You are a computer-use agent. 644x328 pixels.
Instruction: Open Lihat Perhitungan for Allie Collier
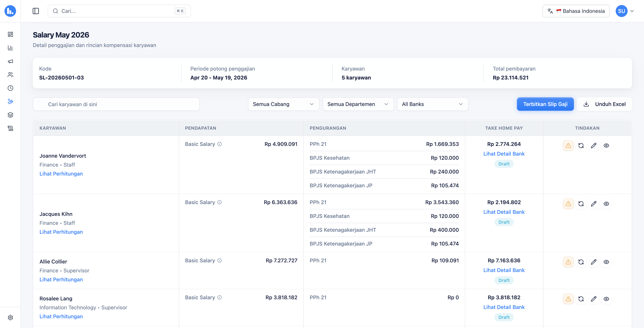[61, 280]
